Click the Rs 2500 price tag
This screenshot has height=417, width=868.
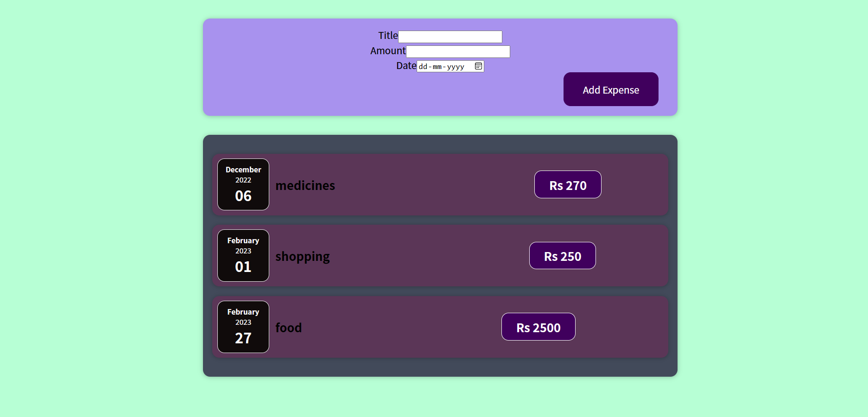[x=539, y=327]
